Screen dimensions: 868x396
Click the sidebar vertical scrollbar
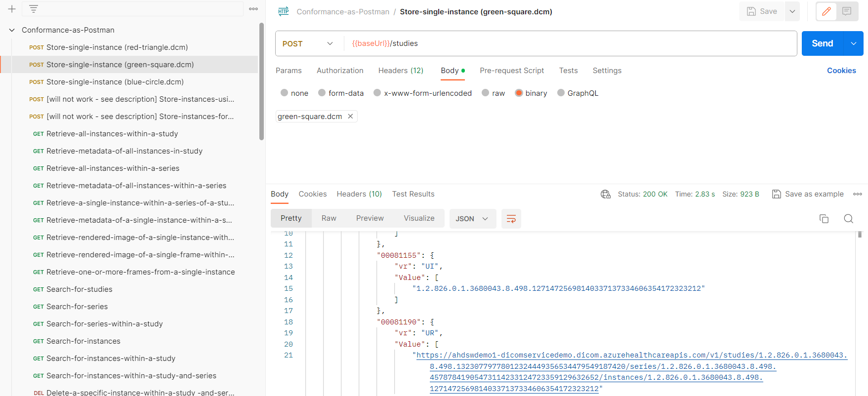(x=261, y=81)
